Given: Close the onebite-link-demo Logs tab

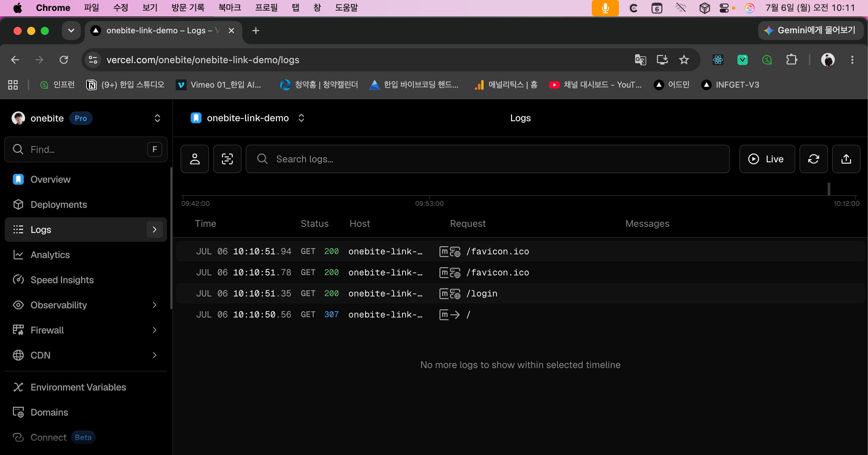Looking at the screenshot, I should pos(231,31).
